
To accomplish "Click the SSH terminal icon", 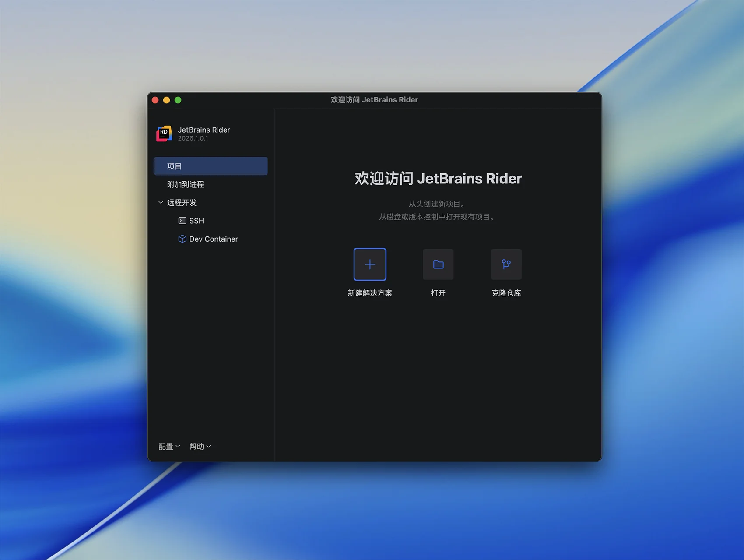I will [x=182, y=221].
